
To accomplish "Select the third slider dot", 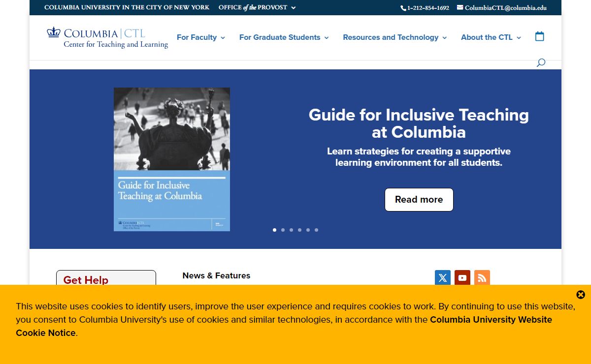I will click(x=292, y=230).
